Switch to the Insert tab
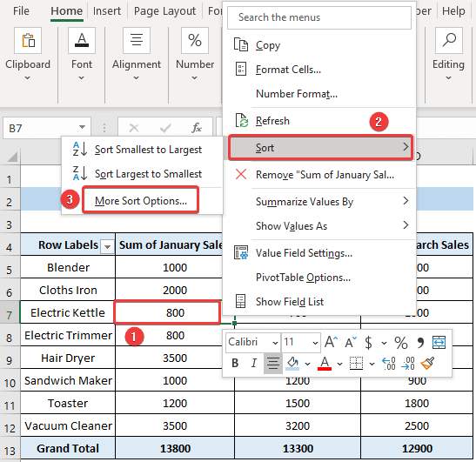This screenshot has width=476, height=462. pyautogui.click(x=106, y=11)
